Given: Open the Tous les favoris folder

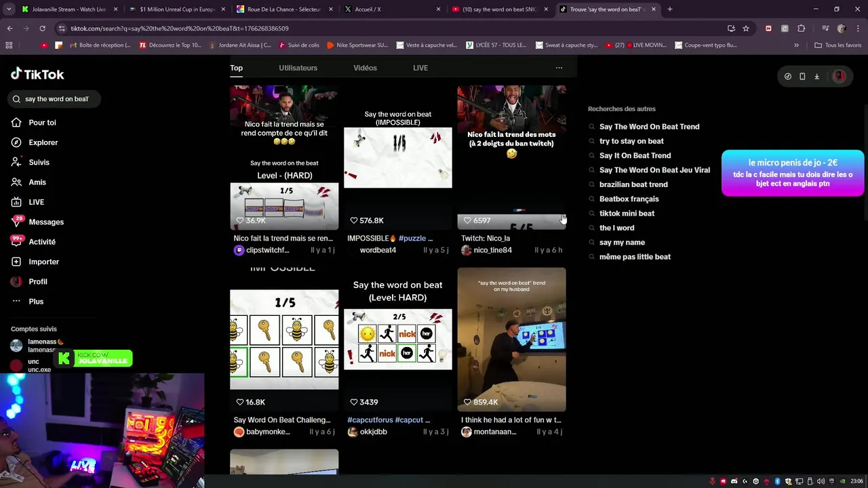Looking at the screenshot, I should point(838,45).
